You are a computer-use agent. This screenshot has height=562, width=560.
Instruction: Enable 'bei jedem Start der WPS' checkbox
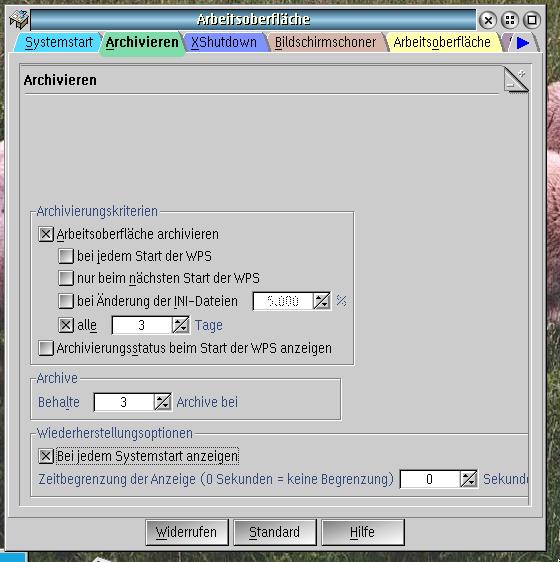pyautogui.click(x=66, y=256)
